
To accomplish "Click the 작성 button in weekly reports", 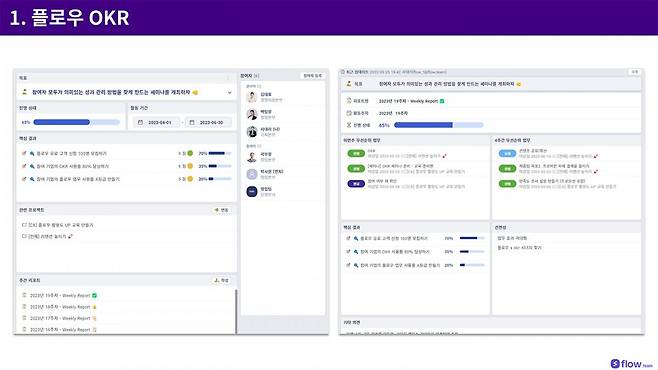I will (222, 280).
